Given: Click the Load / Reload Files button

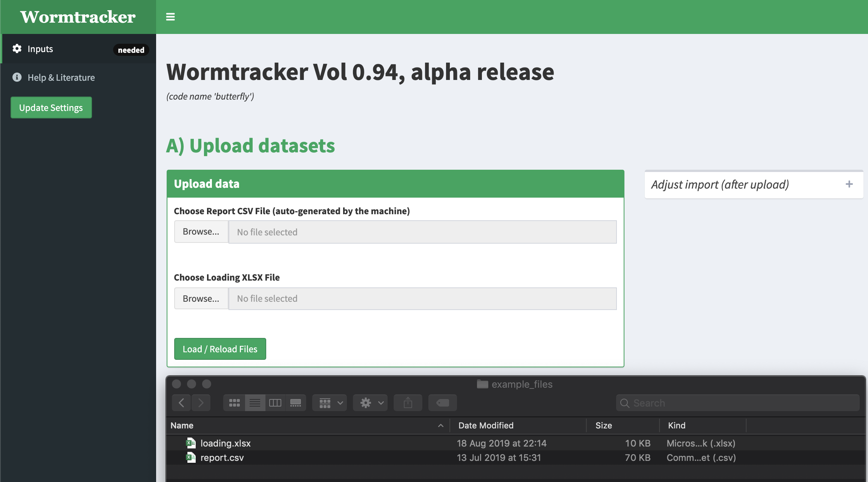Looking at the screenshot, I should (x=219, y=348).
